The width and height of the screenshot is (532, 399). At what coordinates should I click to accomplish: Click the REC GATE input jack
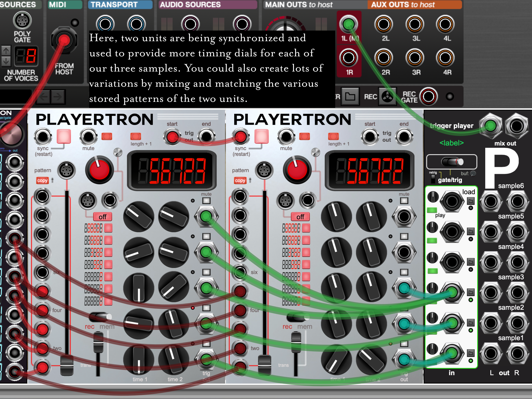(x=428, y=97)
